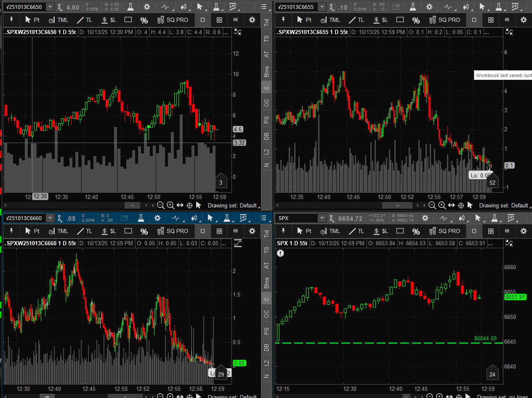Zoom out using the minus magnifier under the C6650 chart
This screenshot has height=398, width=532.
(x=160, y=205)
